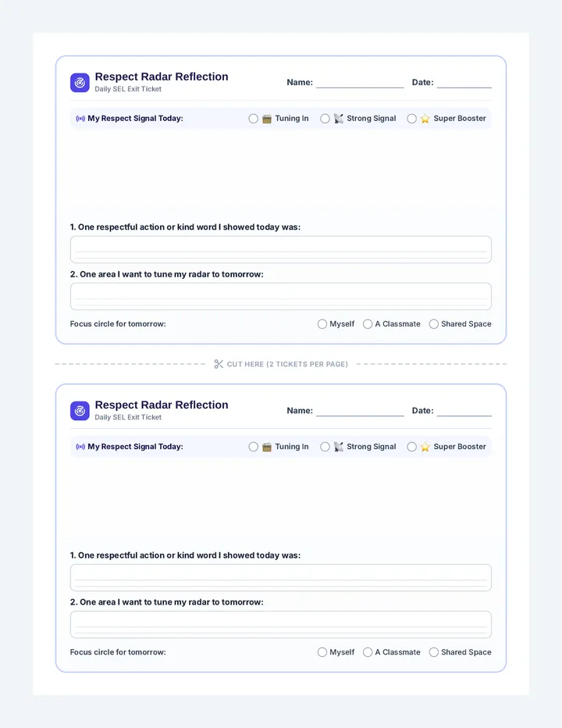The width and height of the screenshot is (562, 728).
Task: Click the tune my radar answer box, bottom ticket
Action: pos(281,624)
